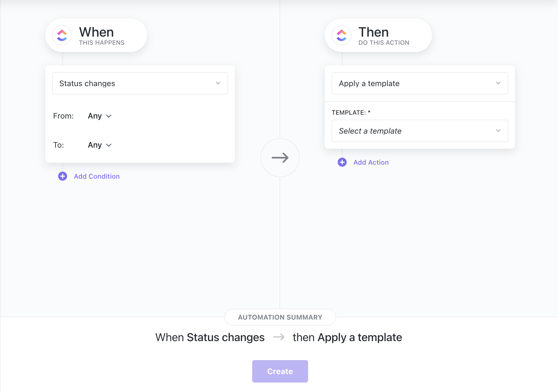Click the Add Condition link
This screenshot has height=392, width=558.
[96, 176]
